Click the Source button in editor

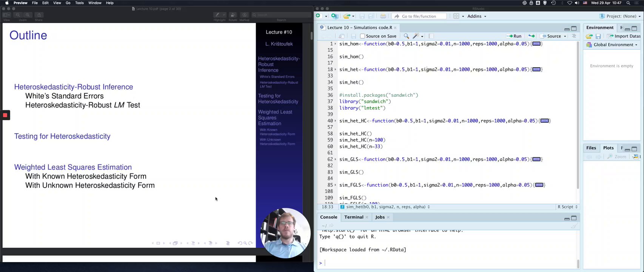[551, 36]
